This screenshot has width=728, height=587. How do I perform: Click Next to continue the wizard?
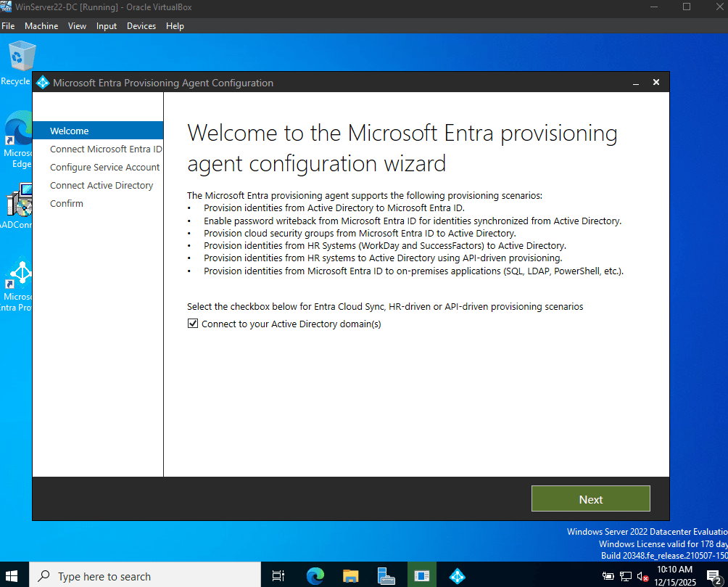point(590,498)
